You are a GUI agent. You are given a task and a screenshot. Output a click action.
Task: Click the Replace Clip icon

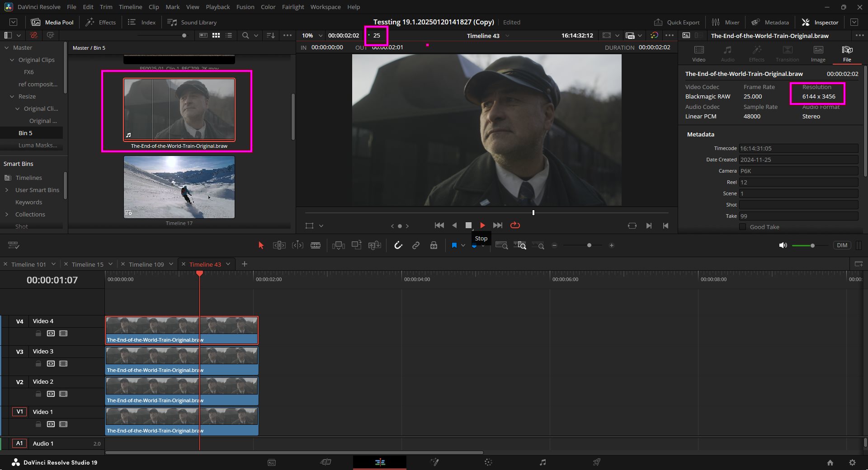point(375,245)
